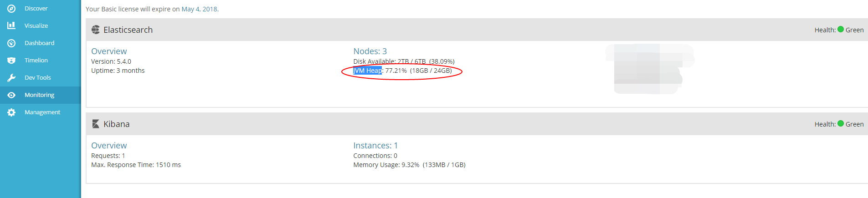Click the Monitoring eye icon
Image resolution: width=868 pixels, height=198 pixels.
[x=11, y=95]
